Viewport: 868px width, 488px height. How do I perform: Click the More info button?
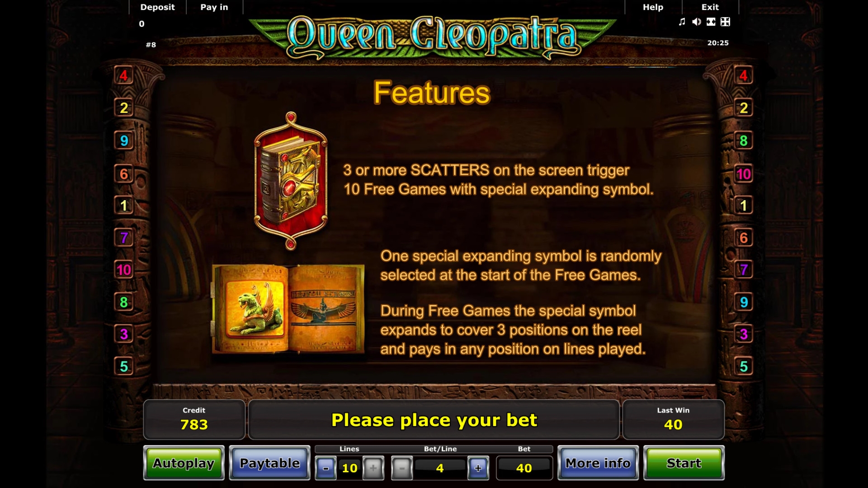[x=598, y=463]
